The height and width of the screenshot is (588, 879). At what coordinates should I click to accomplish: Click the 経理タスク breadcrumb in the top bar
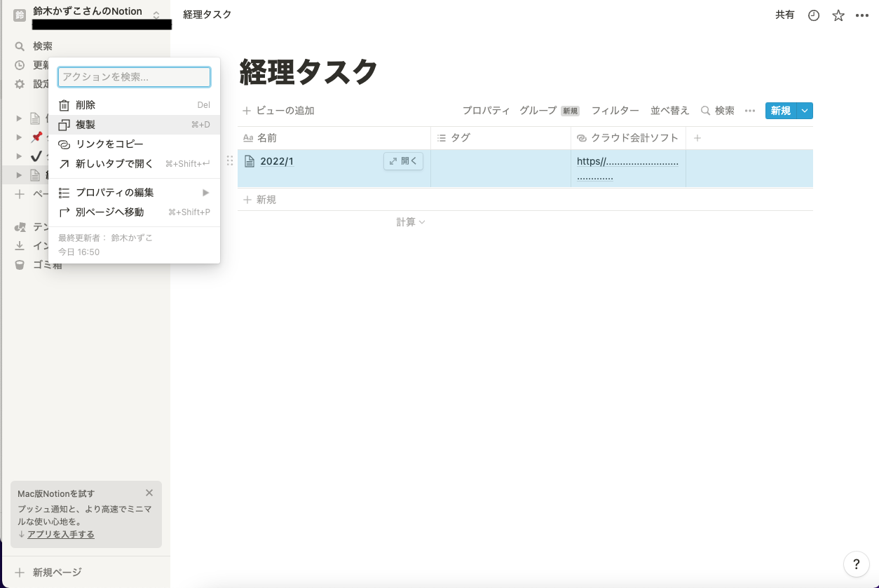(207, 15)
